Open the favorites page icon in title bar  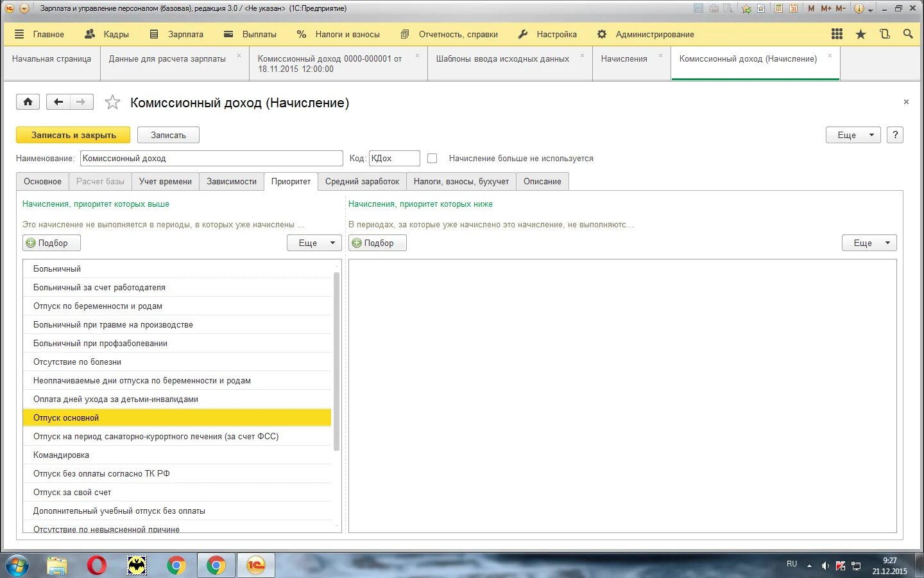tap(761, 8)
